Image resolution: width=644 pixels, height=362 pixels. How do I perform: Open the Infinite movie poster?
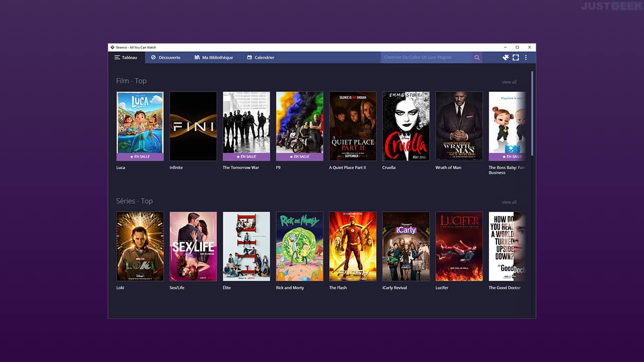193,126
